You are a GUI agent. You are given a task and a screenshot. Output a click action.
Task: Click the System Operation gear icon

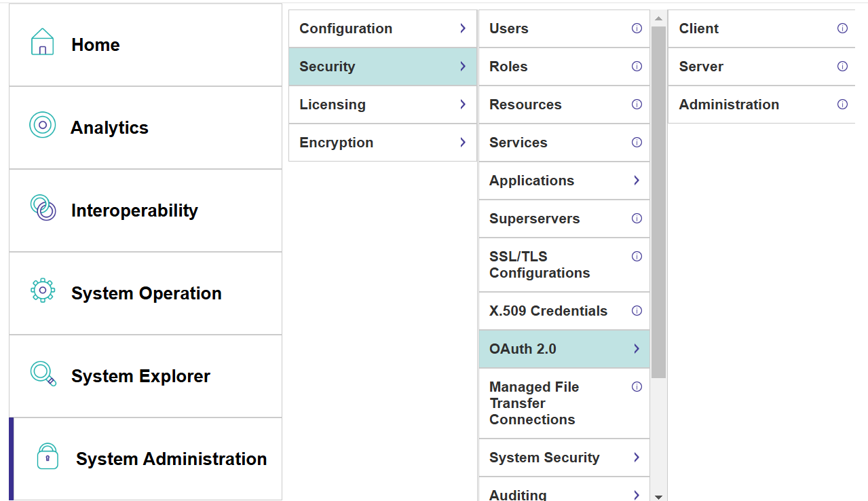42,291
